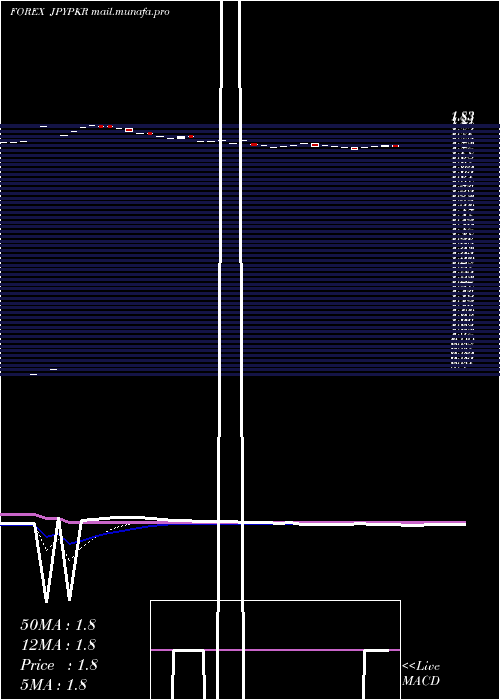Click the FOREX JPYPKR chart title
The height and width of the screenshot is (700, 500).
[49, 12]
